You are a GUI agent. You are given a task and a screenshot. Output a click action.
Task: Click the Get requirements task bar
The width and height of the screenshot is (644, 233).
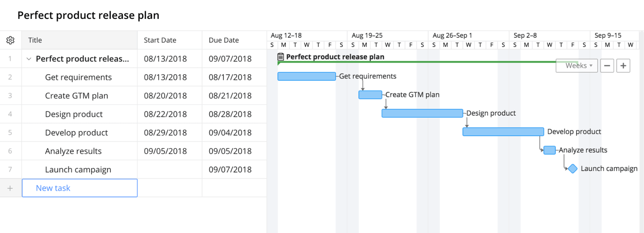pyautogui.click(x=306, y=76)
